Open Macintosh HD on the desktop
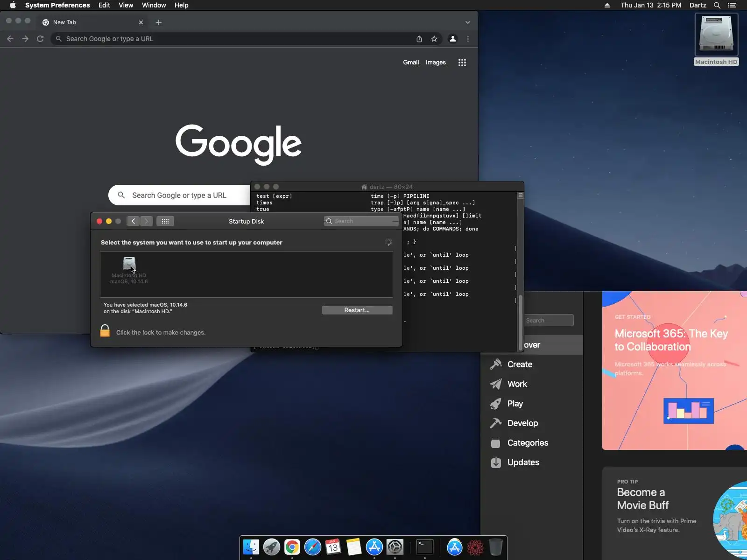 pyautogui.click(x=717, y=39)
